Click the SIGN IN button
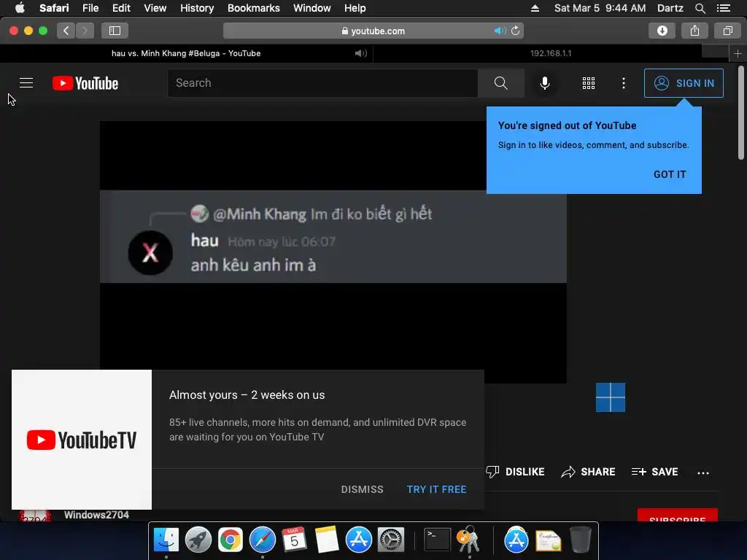 684,83
